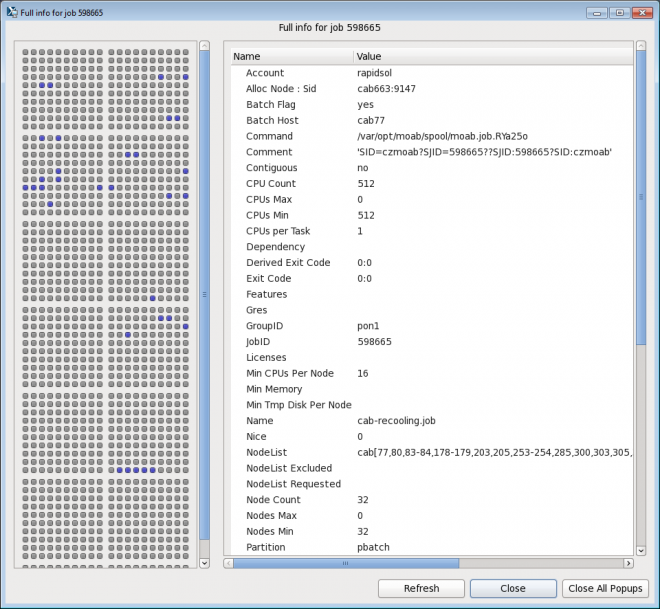This screenshot has height=609, width=660.
Task: Click the node grid vertical scrollbar thumb
Action: point(205,295)
